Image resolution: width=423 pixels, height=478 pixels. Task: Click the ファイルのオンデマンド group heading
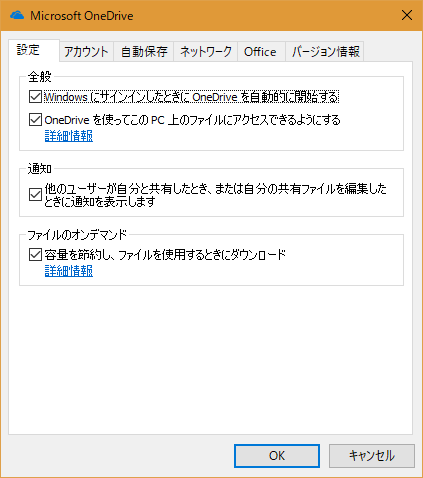pyautogui.click(x=77, y=235)
